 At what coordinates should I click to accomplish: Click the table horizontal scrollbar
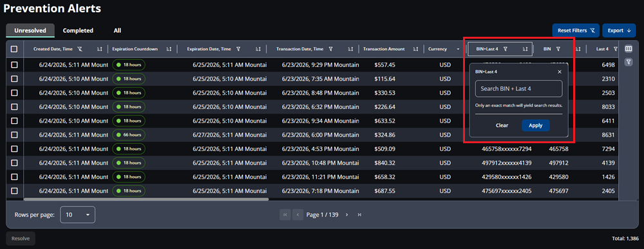tap(146, 199)
